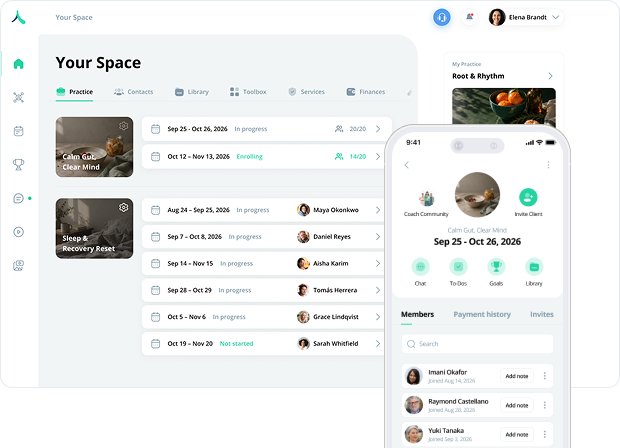Tap the Coach Community icon on phone
The height and width of the screenshot is (448, 620).
pos(426,198)
